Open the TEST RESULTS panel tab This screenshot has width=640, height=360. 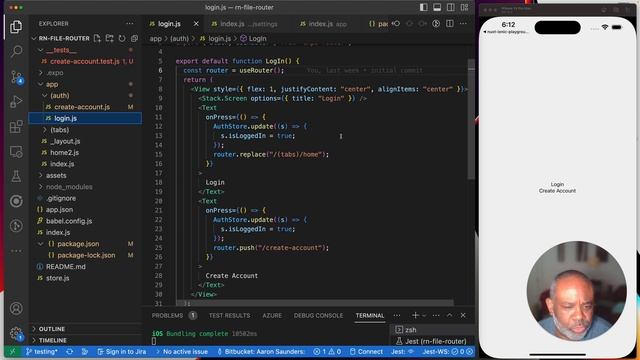[229, 315]
